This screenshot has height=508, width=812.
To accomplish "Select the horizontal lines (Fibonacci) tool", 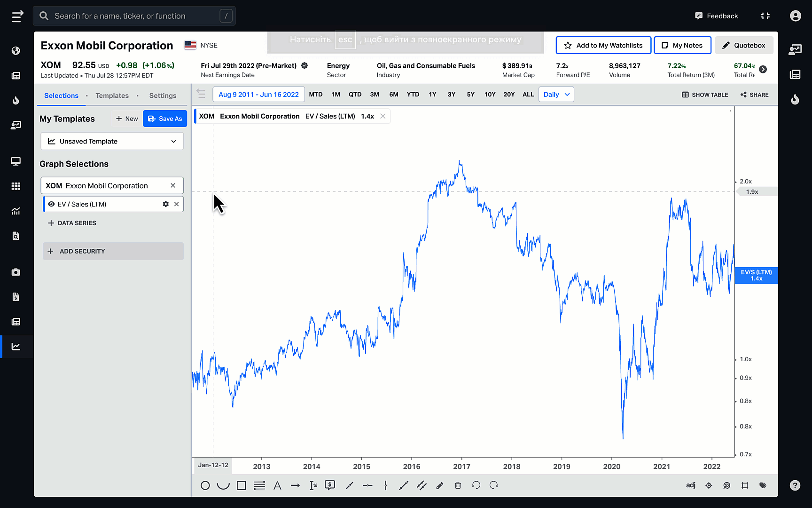I will coord(259,485).
